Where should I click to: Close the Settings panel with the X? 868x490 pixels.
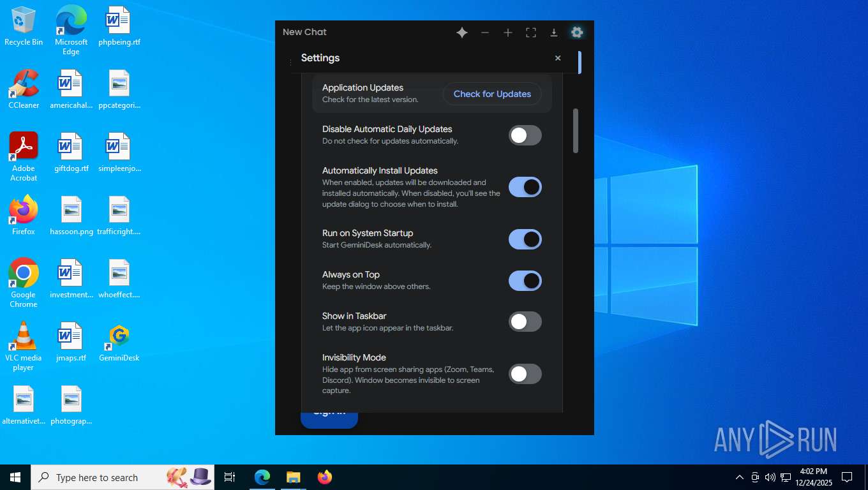558,58
